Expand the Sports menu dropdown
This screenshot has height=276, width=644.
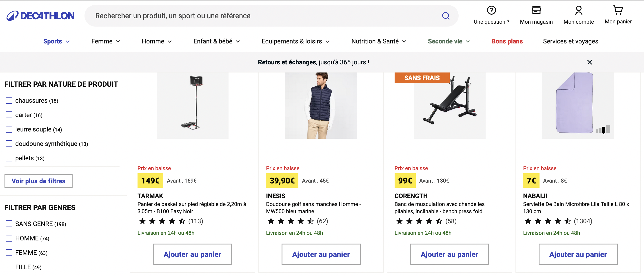tap(56, 41)
